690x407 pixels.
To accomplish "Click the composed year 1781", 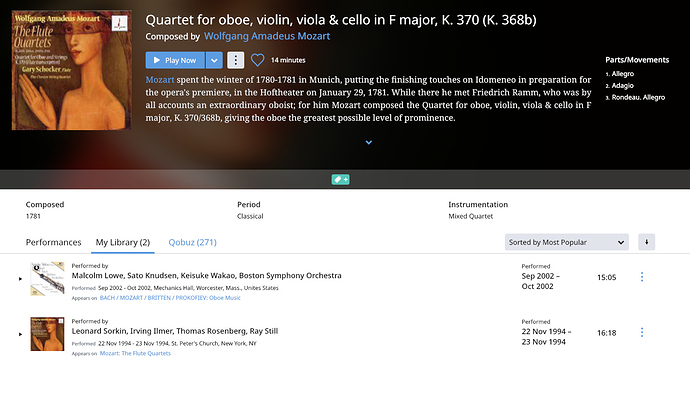I will (33, 216).
